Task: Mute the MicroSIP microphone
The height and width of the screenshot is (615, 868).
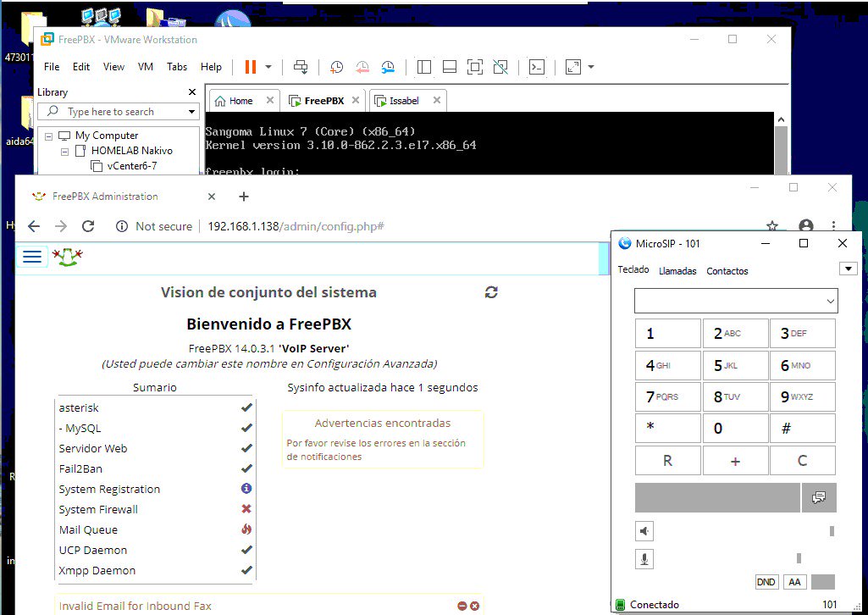Action: (644, 559)
